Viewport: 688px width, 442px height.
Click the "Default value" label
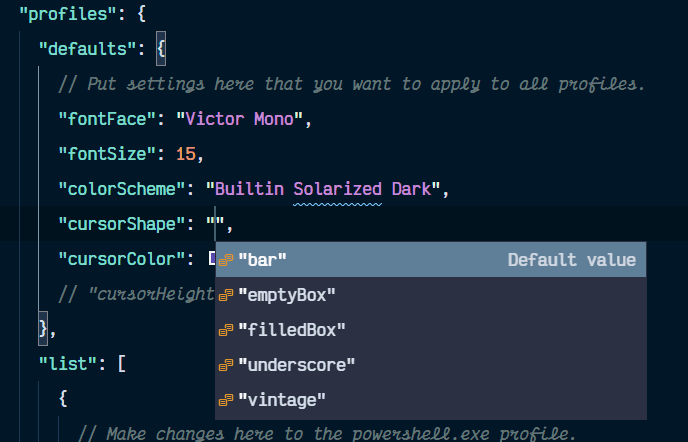click(571, 260)
